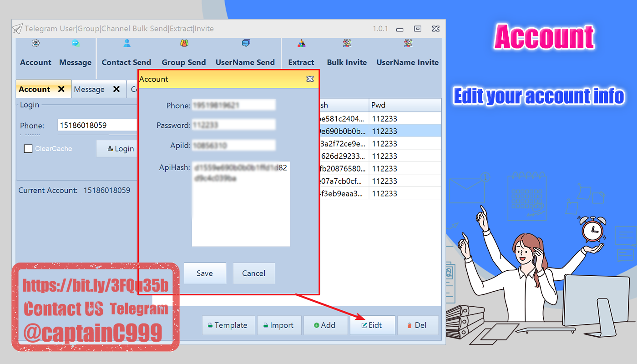Open the UserName Invite tool

coord(407,53)
